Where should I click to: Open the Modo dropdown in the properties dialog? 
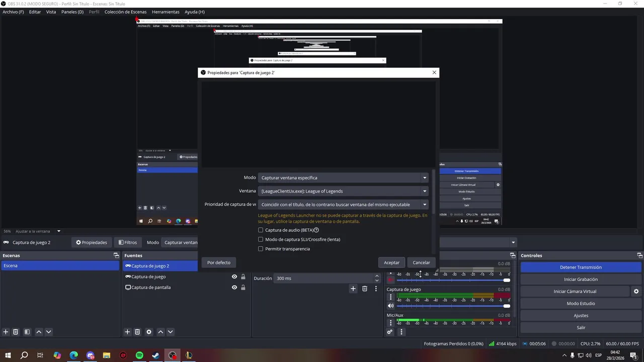click(x=343, y=177)
